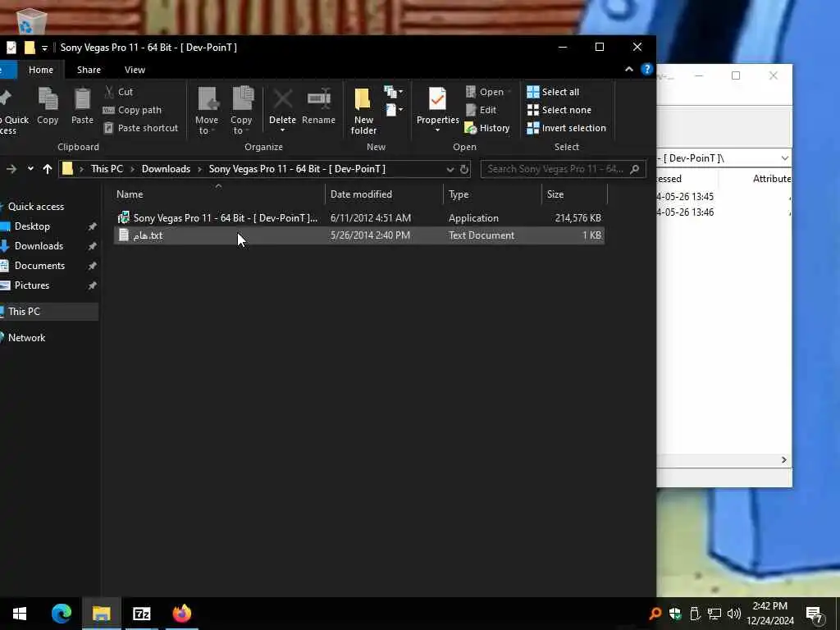Select This PC in navigation pane
This screenshot has width=840, height=630.
coord(49,312)
